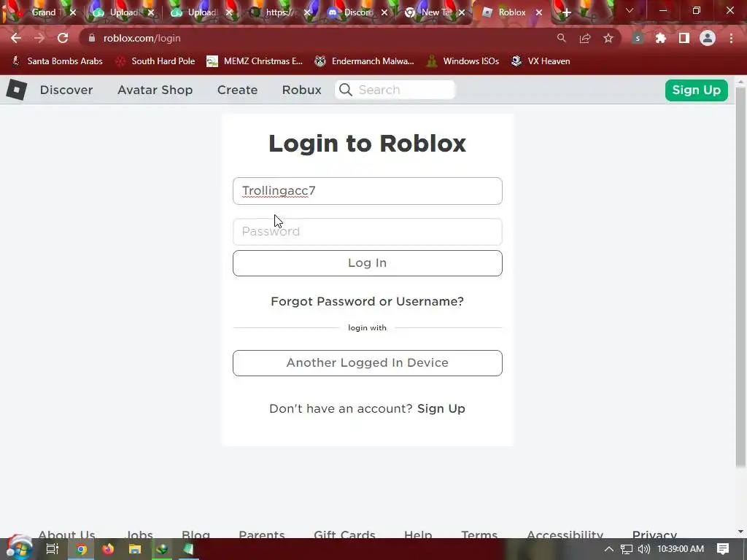
Task: Click the Sign Up link below the form
Action: [441, 408]
